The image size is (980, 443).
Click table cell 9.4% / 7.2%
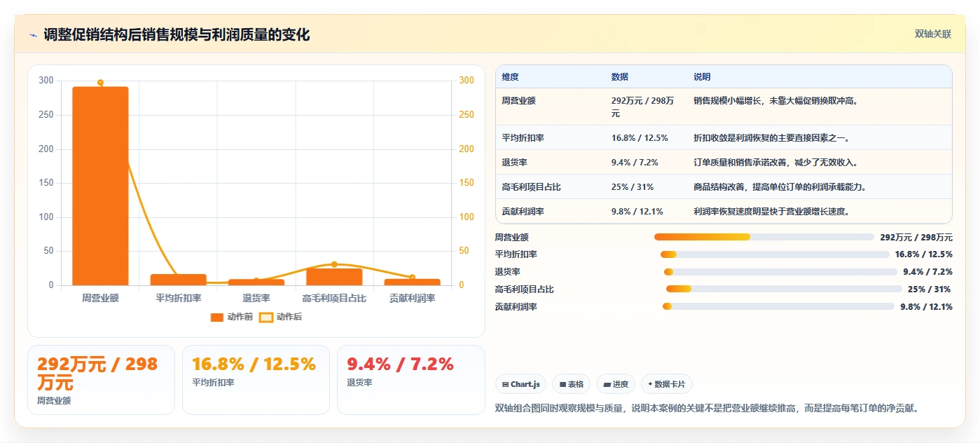pyautogui.click(x=635, y=163)
